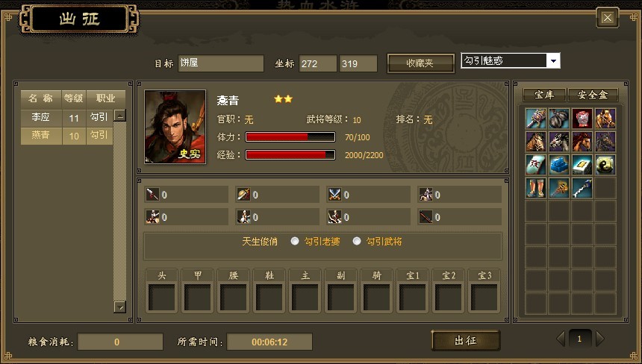The height and width of the screenshot is (364, 642).
Task: Select the jagged blue-hilt sword item
Action: tap(582, 188)
